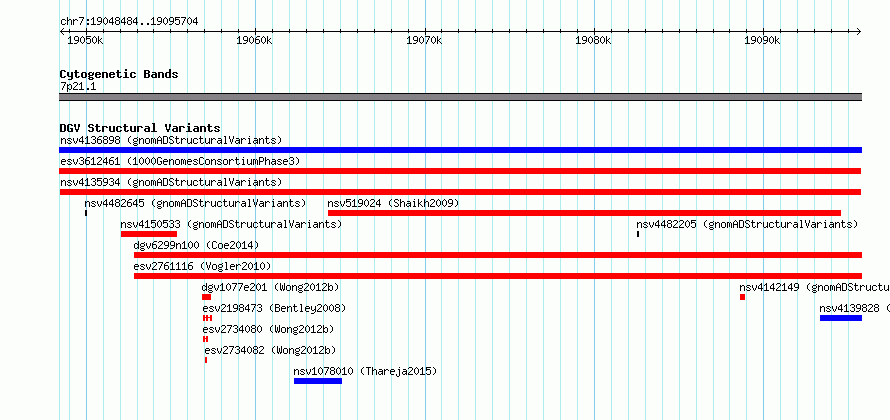Click the red esv2734080 marker
The width and height of the screenshot is (890, 420).
coord(205,339)
